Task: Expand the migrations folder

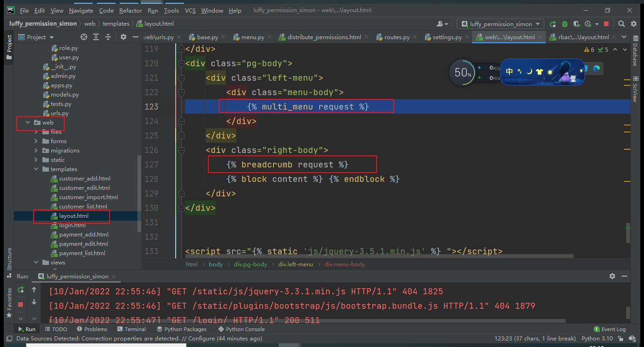Action: [x=36, y=151]
